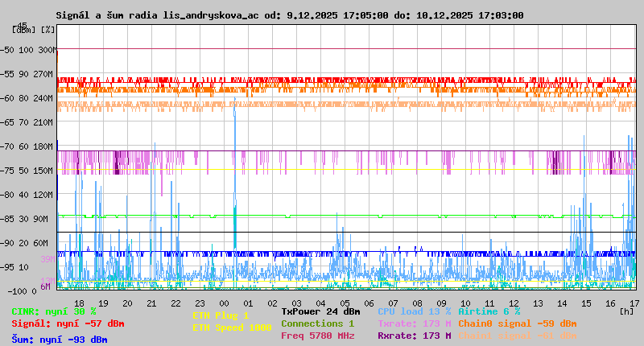The height and width of the screenshot is (346, 644).
Task: Select the purple Rxrate legend entry
Action: [414, 336]
